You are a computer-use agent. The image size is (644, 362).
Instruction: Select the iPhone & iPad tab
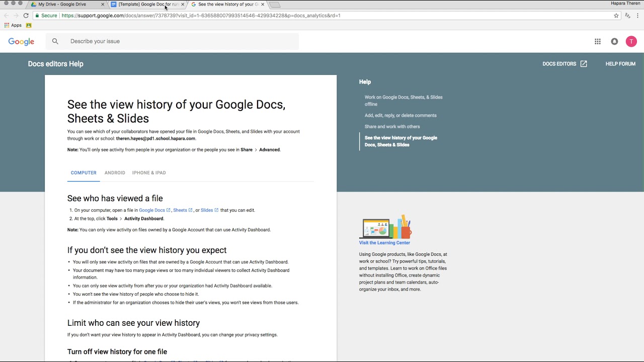tap(149, 173)
